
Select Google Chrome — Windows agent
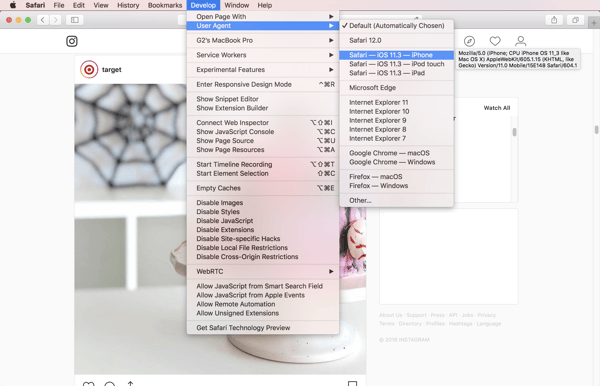[x=396, y=162]
